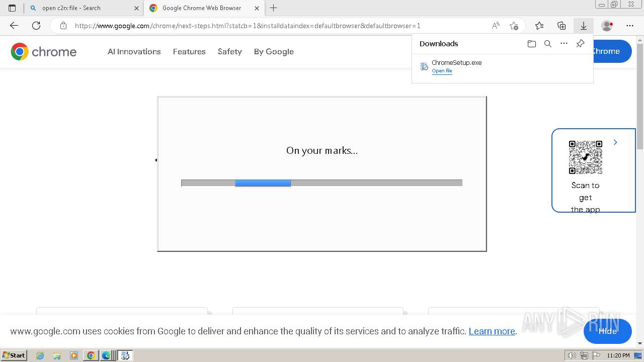Search downloads with magnifier icon

click(548, 44)
